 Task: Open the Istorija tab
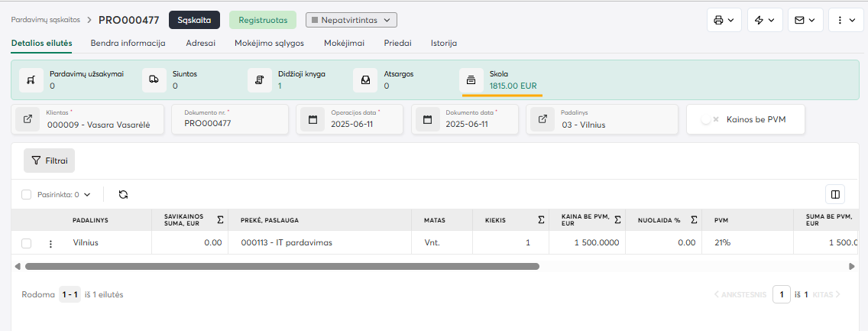coord(444,44)
